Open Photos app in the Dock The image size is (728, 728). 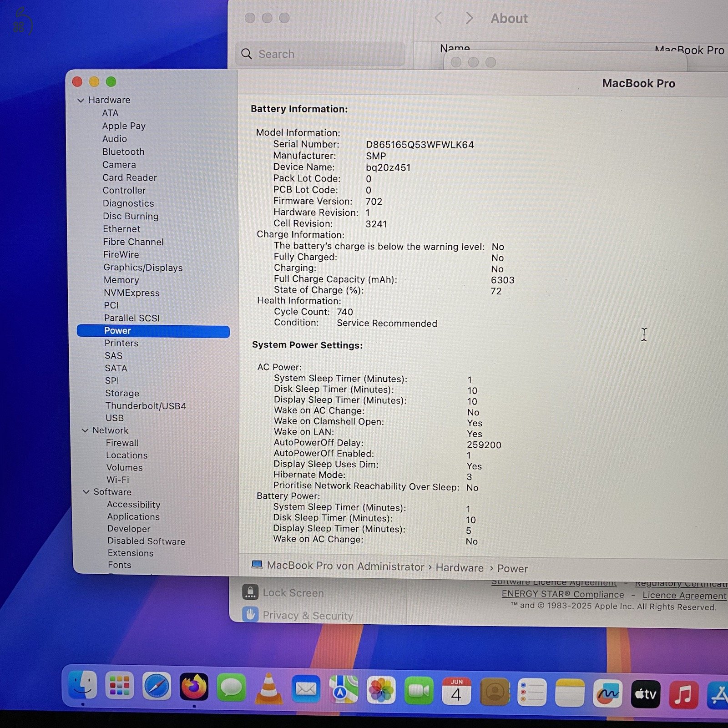[381, 691]
